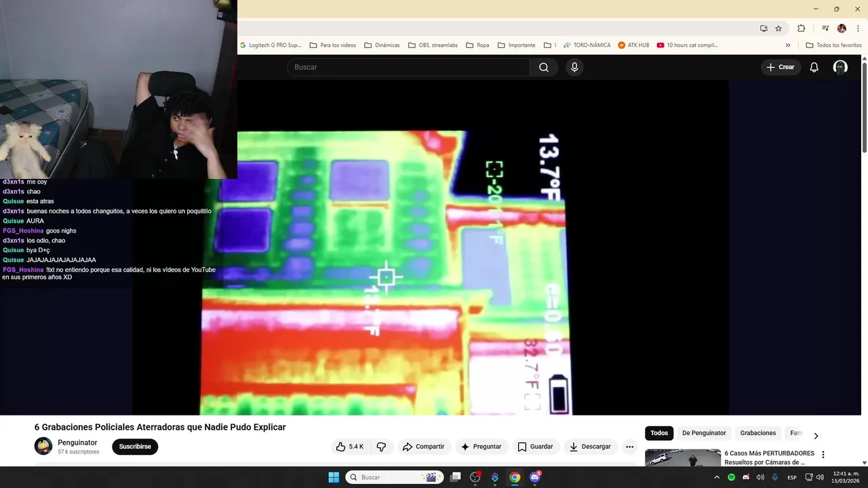Click the video title '6 Grabaciones Policiales Aterradoras'
This screenshot has height=488, width=868.
pos(160,427)
